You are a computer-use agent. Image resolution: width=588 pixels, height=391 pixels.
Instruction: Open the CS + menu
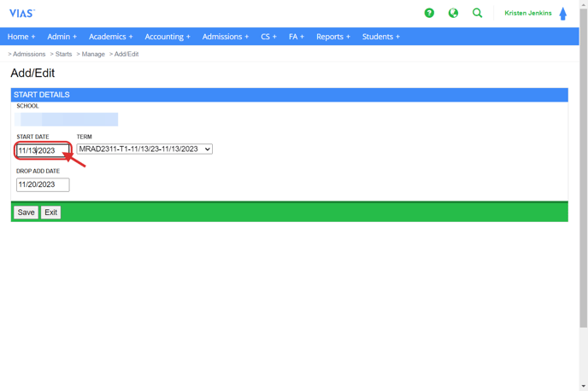coord(268,37)
